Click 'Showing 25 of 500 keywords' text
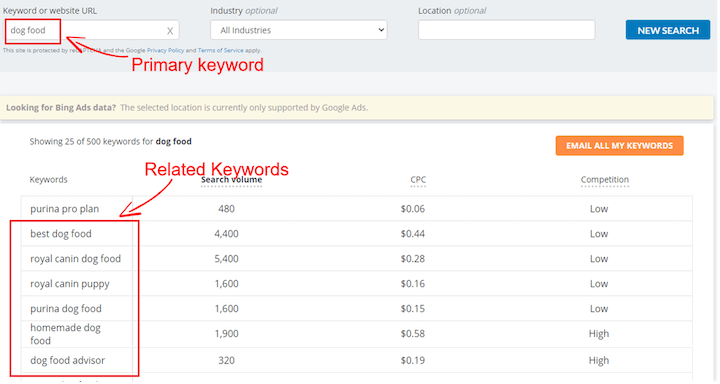This screenshot has height=384, width=720. (110, 141)
